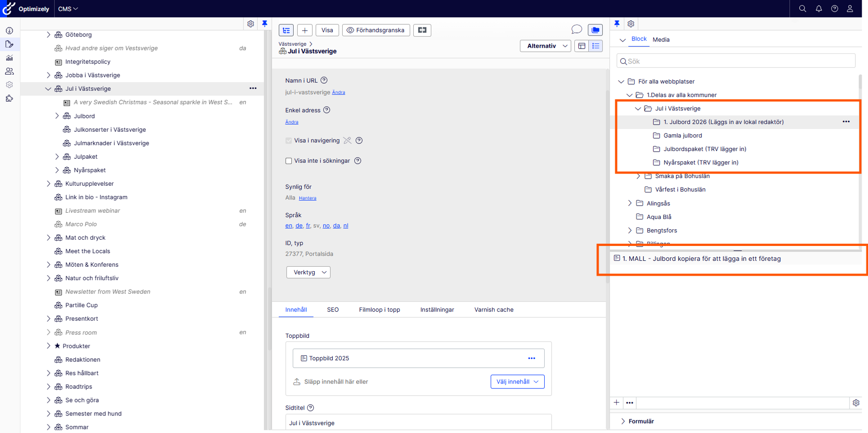
Task: Open settings gear of the right assets pane
Action: tap(631, 24)
